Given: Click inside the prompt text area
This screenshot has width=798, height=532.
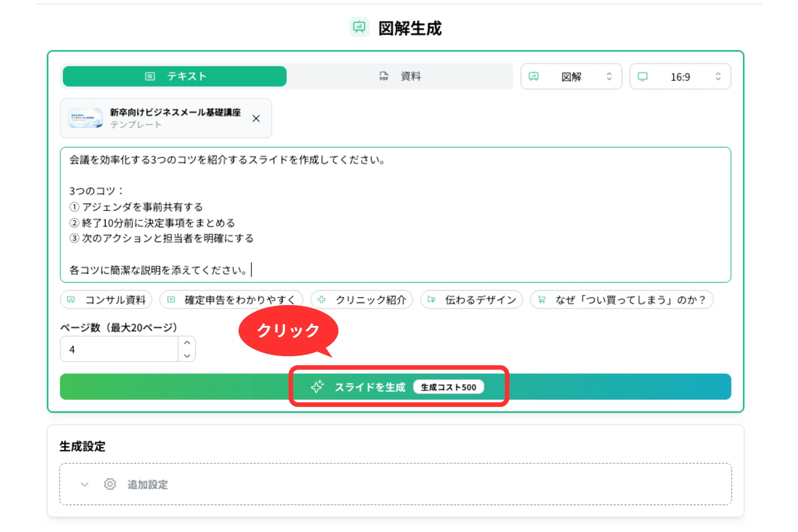Looking at the screenshot, I should (x=395, y=214).
